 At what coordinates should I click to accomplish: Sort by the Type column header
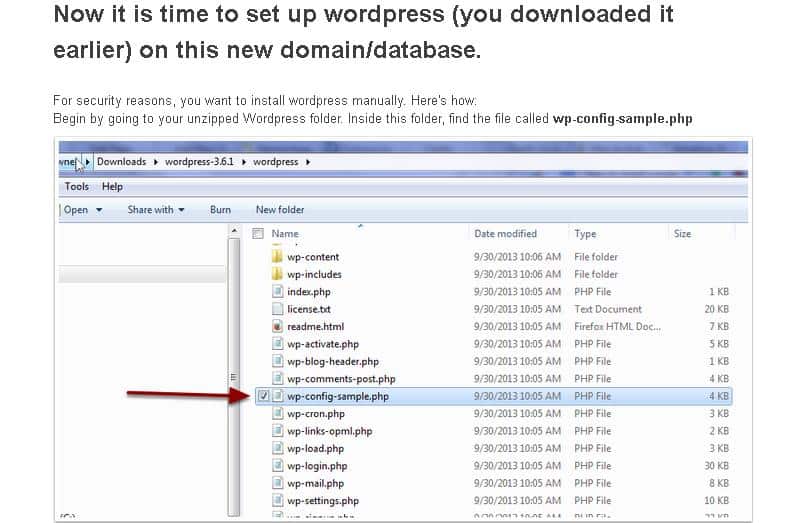[x=585, y=233]
